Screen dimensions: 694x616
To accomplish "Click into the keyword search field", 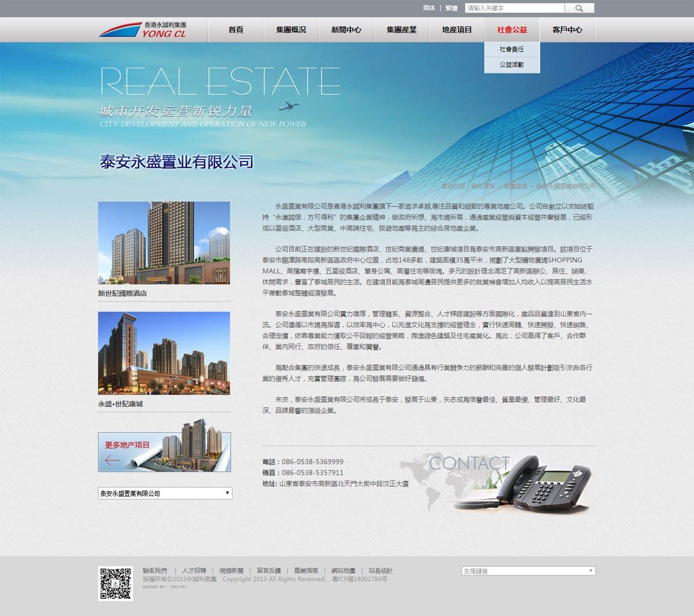I will (x=514, y=8).
